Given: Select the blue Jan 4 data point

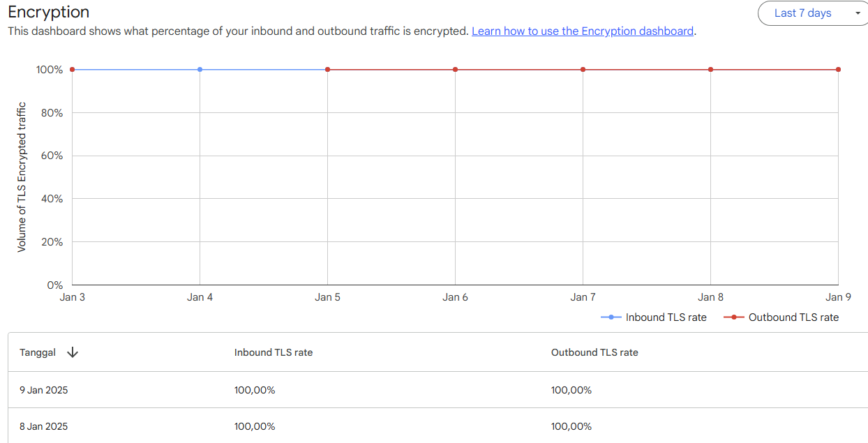Looking at the screenshot, I should (200, 70).
